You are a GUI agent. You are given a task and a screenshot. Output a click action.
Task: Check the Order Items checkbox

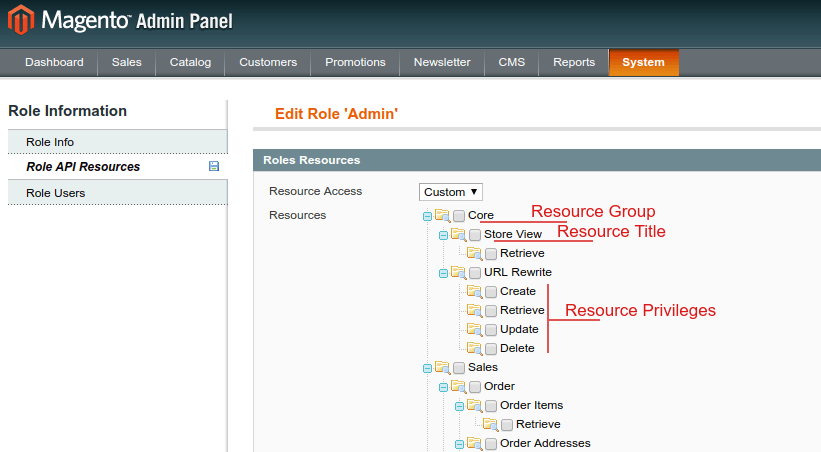(491, 406)
